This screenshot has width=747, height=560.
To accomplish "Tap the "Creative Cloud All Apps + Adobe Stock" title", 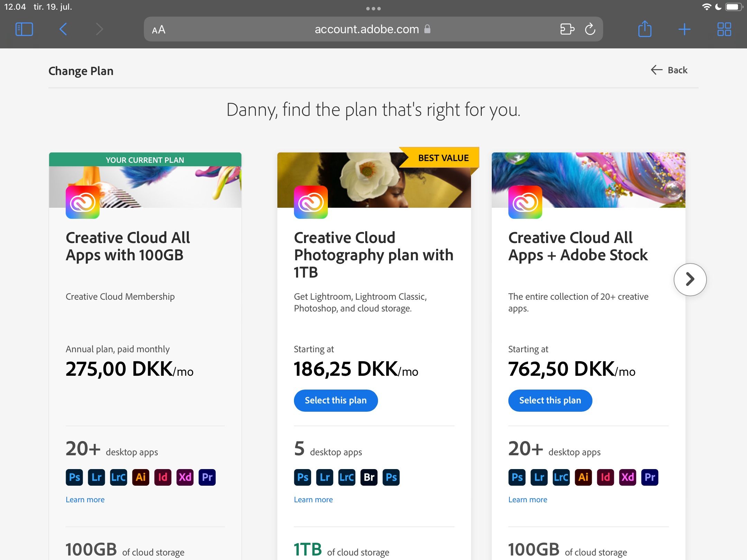I will [578, 246].
